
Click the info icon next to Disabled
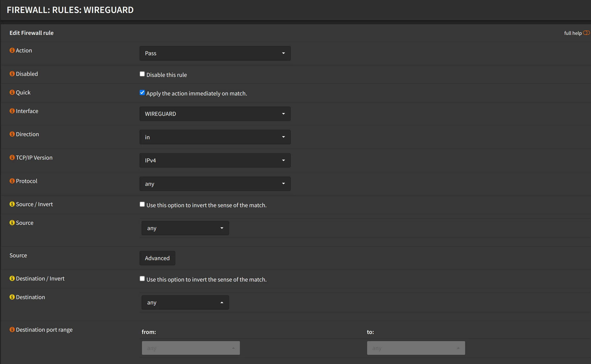pos(12,74)
